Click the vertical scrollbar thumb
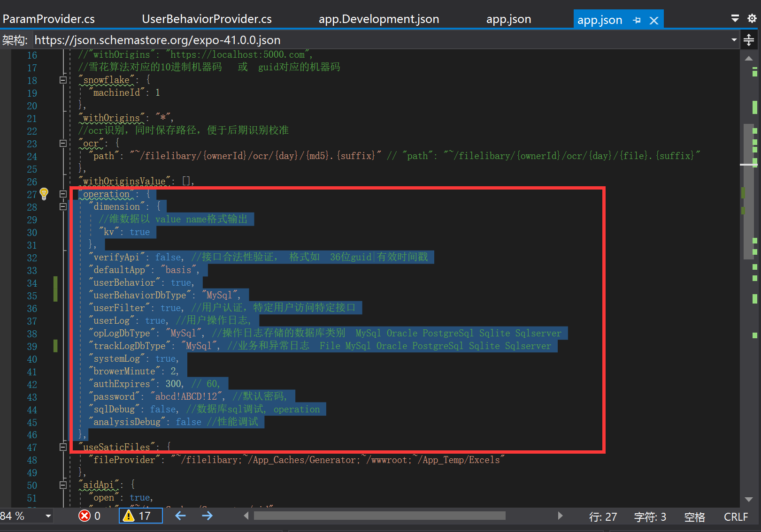Screen dimensions: 761x532 pyautogui.click(x=748, y=191)
